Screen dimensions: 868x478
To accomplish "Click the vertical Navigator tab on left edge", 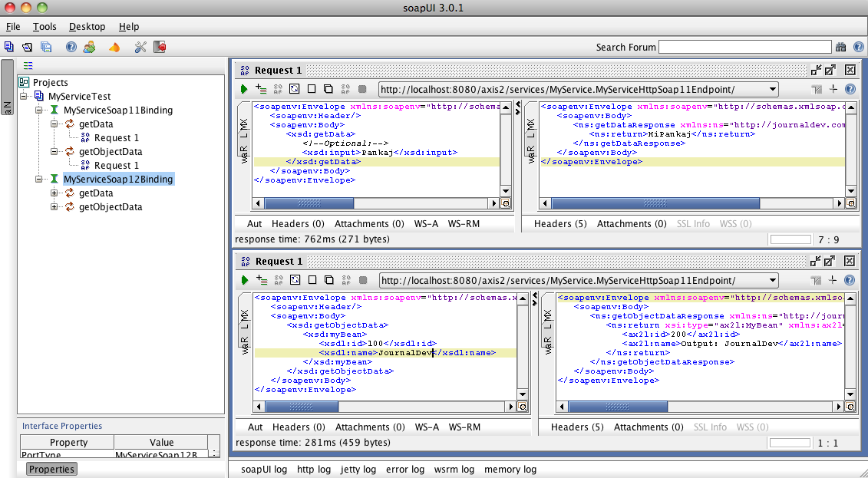I will click(x=7, y=87).
